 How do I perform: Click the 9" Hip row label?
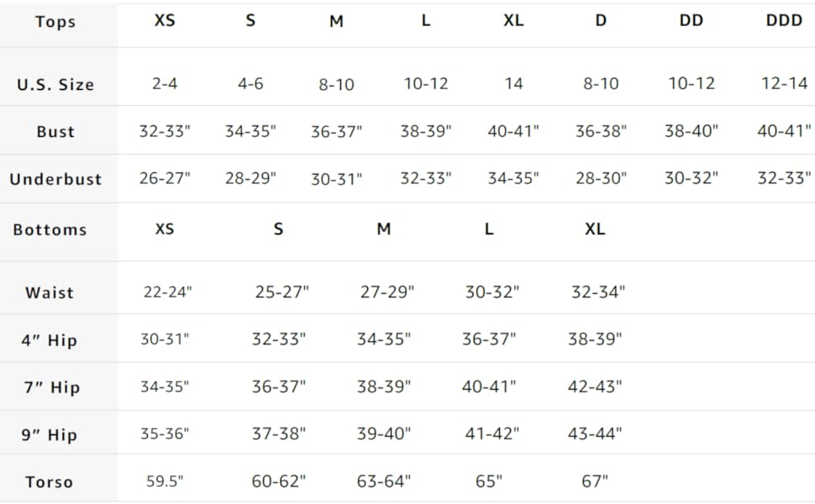(x=50, y=435)
